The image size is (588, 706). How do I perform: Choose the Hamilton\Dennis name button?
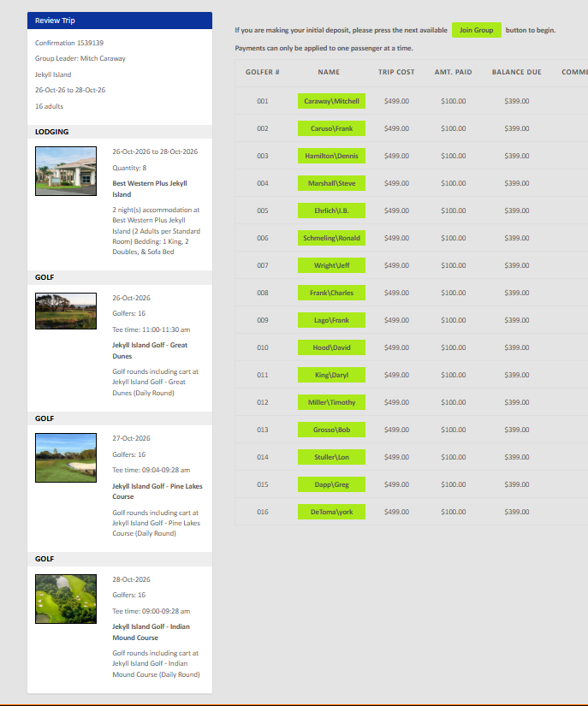331,156
